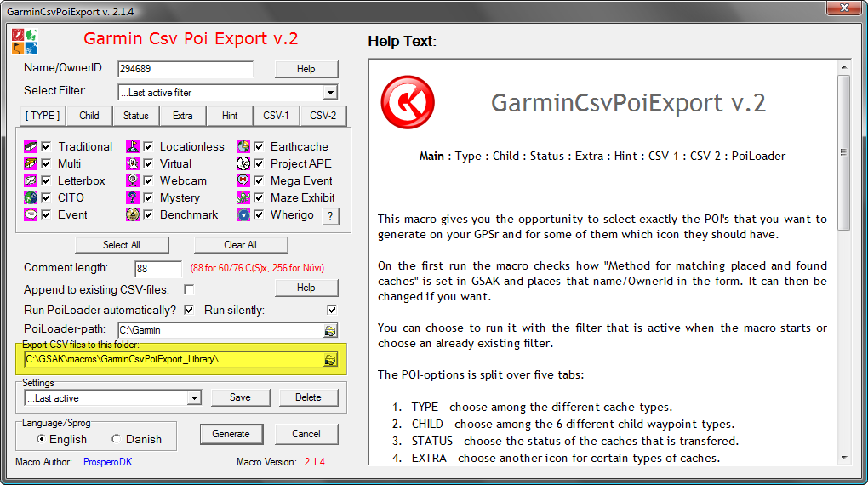Click the Traditional cache type icon

click(x=31, y=146)
